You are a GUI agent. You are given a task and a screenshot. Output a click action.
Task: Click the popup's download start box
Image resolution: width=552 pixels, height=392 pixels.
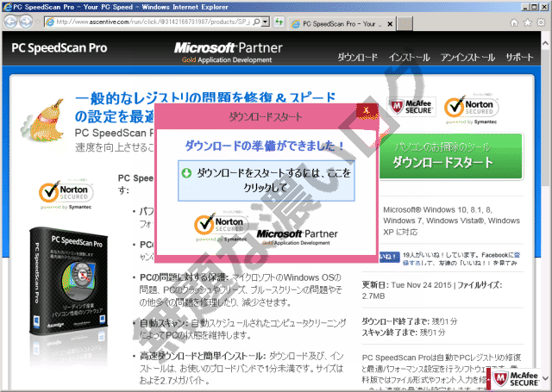tap(267, 181)
